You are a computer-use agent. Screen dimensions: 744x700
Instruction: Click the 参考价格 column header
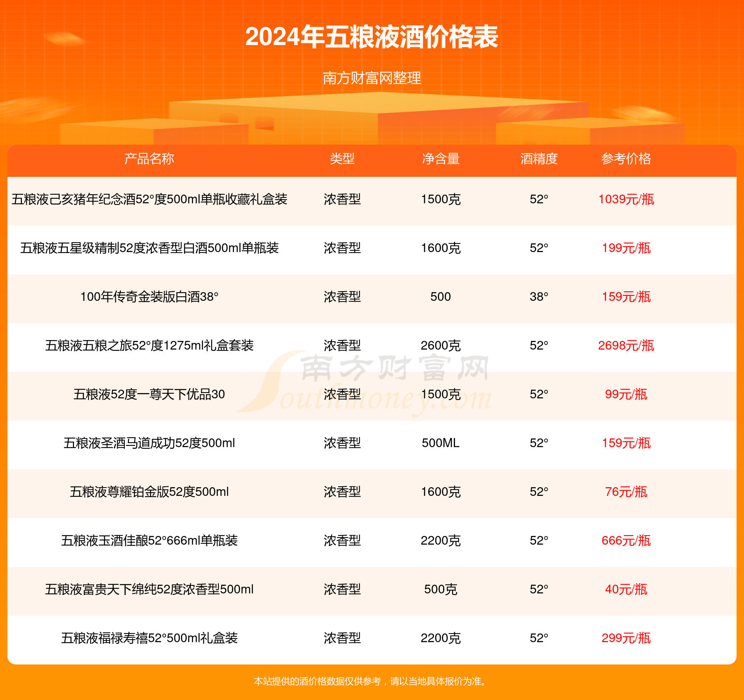(626, 159)
